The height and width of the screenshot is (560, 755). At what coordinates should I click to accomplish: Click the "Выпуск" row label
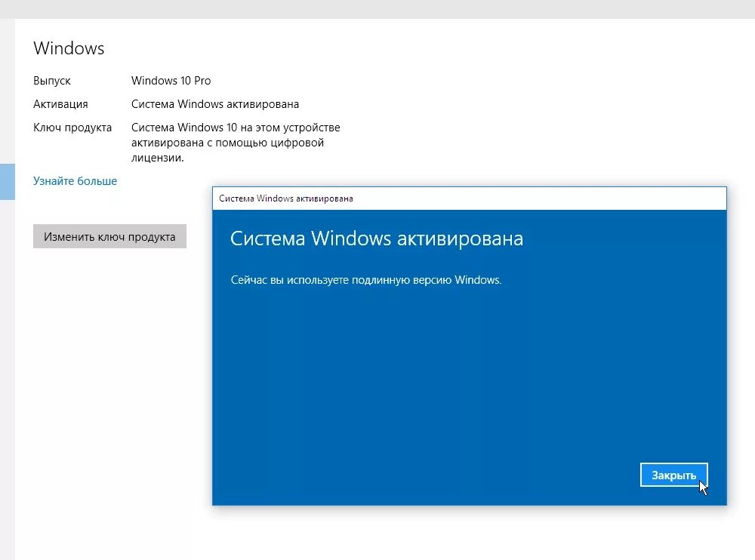[x=52, y=81]
